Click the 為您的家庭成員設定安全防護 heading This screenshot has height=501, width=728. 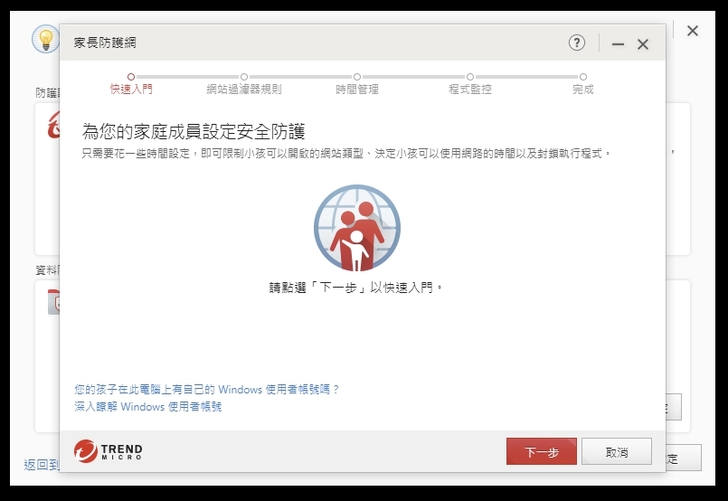click(194, 131)
